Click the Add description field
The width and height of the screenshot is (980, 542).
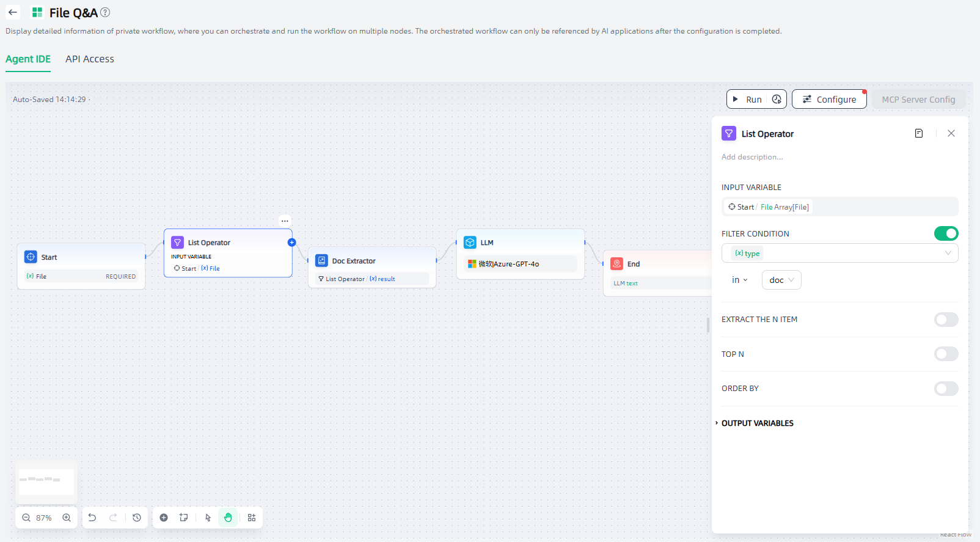click(x=752, y=157)
